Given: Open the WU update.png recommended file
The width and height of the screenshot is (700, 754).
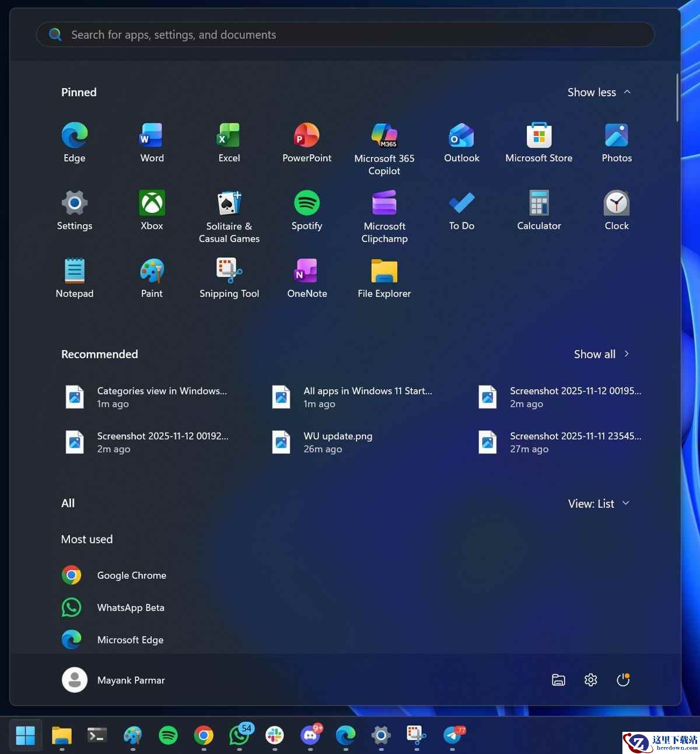Looking at the screenshot, I should pyautogui.click(x=338, y=442).
